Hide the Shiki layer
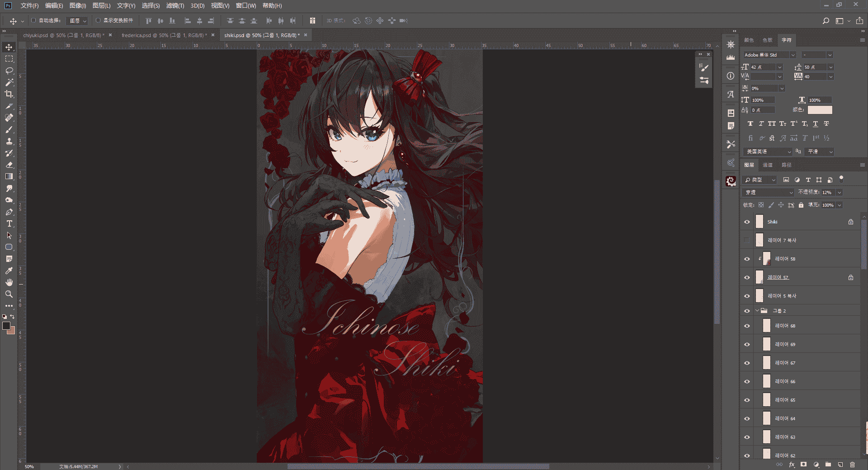The image size is (868, 470). 747,222
